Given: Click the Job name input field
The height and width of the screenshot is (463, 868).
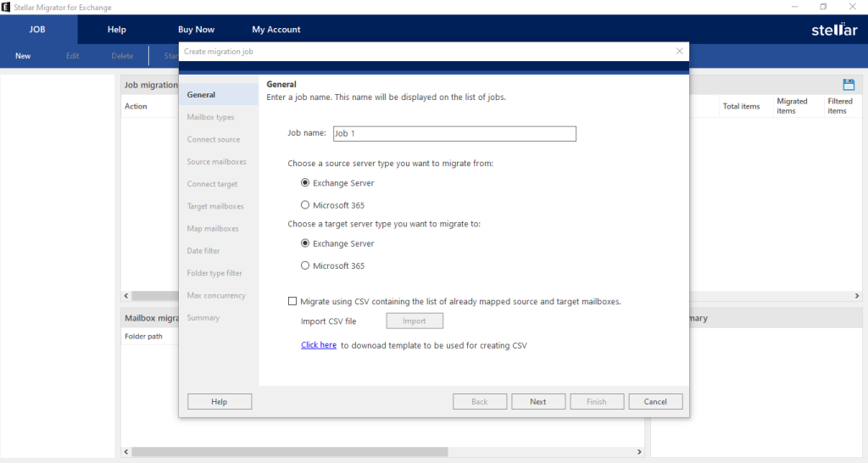Looking at the screenshot, I should (454, 133).
